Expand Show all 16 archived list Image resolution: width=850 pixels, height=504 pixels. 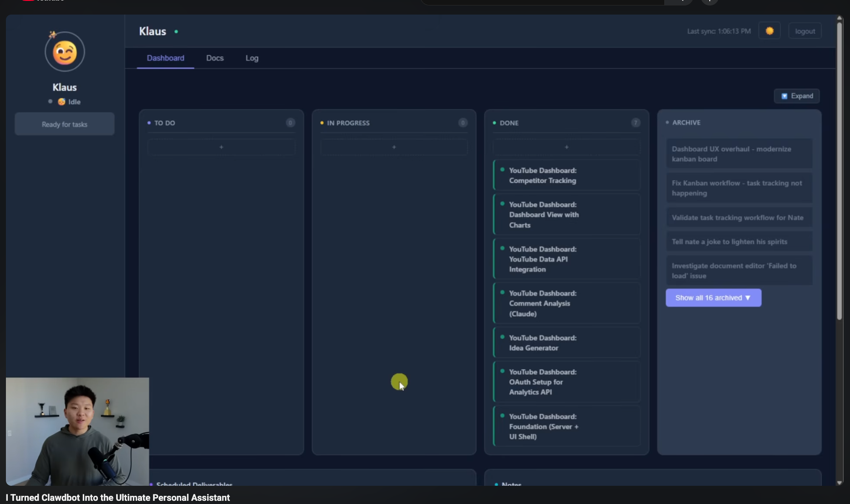point(713,298)
